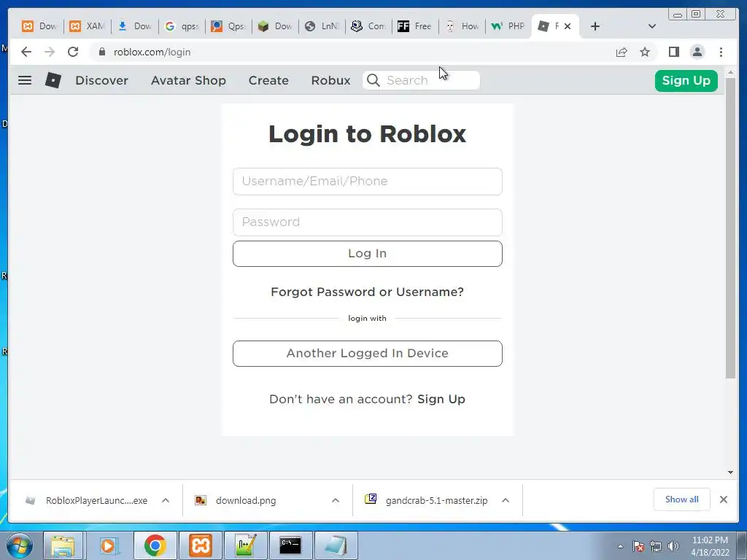747x560 pixels.
Task: Click the address bar URL
Action: click(x=152, y=52)
